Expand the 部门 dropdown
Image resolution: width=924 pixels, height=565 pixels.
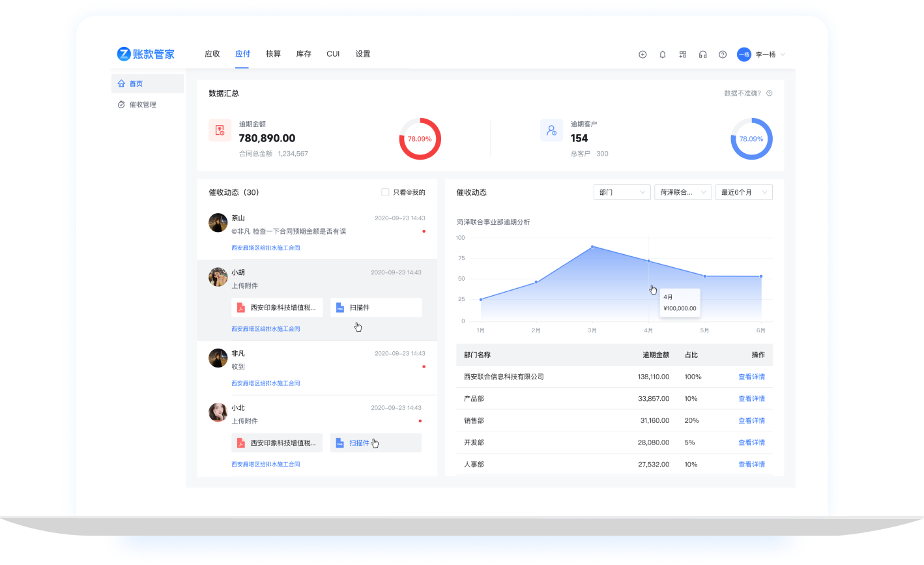(622, 192)
